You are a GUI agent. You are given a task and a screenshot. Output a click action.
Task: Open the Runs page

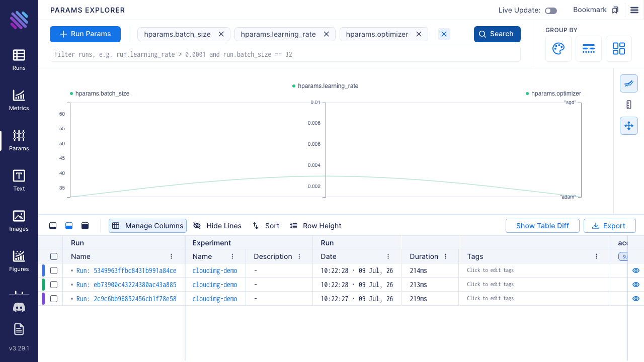(19, 60)
